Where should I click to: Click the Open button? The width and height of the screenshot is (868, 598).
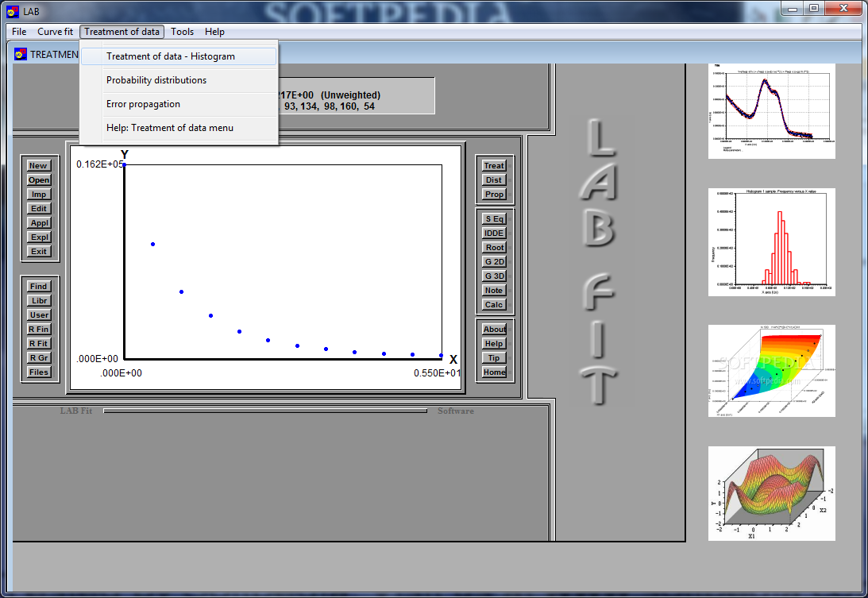[x=39, y=180]
